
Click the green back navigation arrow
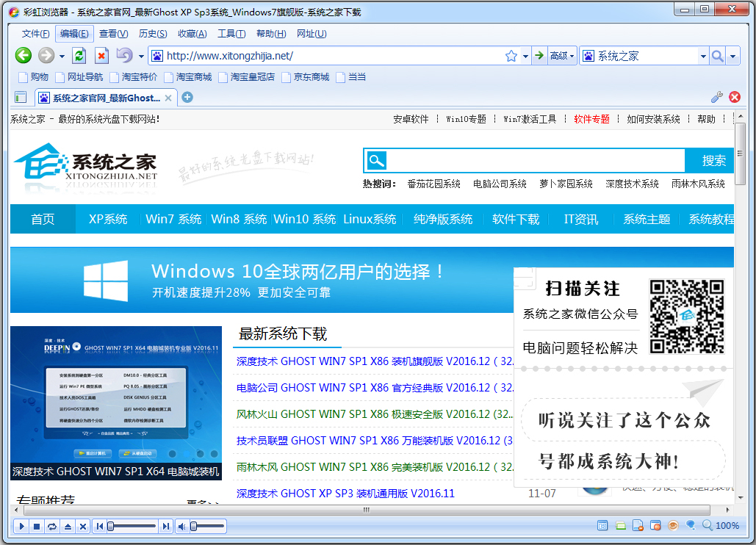24,56
